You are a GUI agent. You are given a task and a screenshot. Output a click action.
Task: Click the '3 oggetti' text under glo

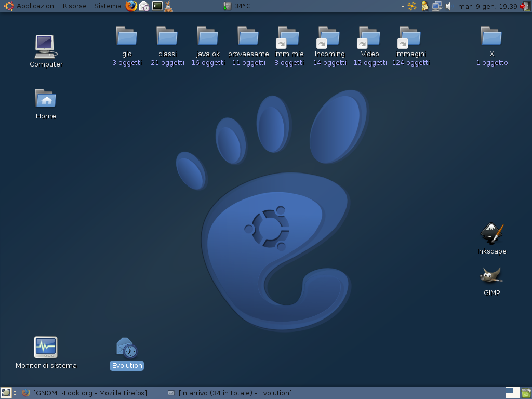click(x=127, y=63)
